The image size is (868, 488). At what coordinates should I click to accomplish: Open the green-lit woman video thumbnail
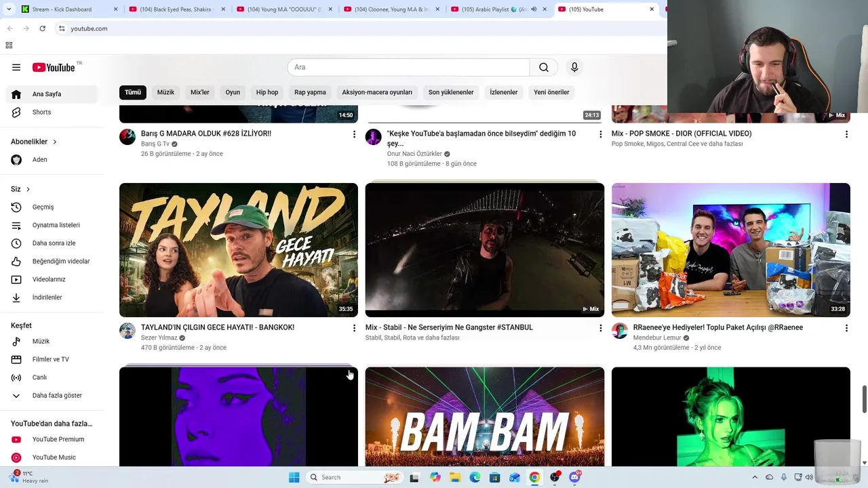[x=731, y=417]
